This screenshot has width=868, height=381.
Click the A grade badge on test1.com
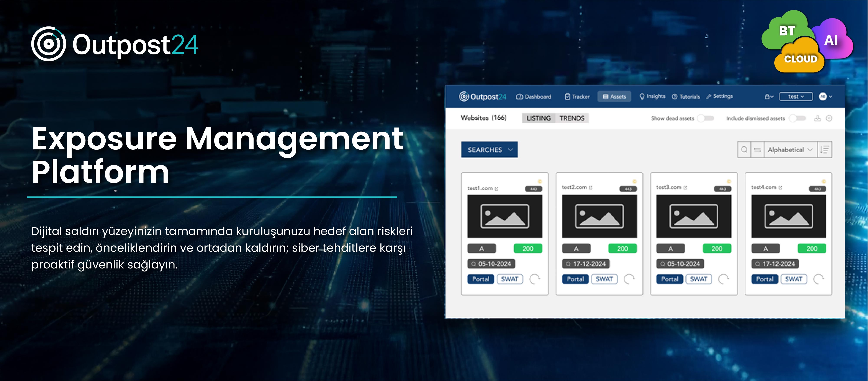(481, 249)
